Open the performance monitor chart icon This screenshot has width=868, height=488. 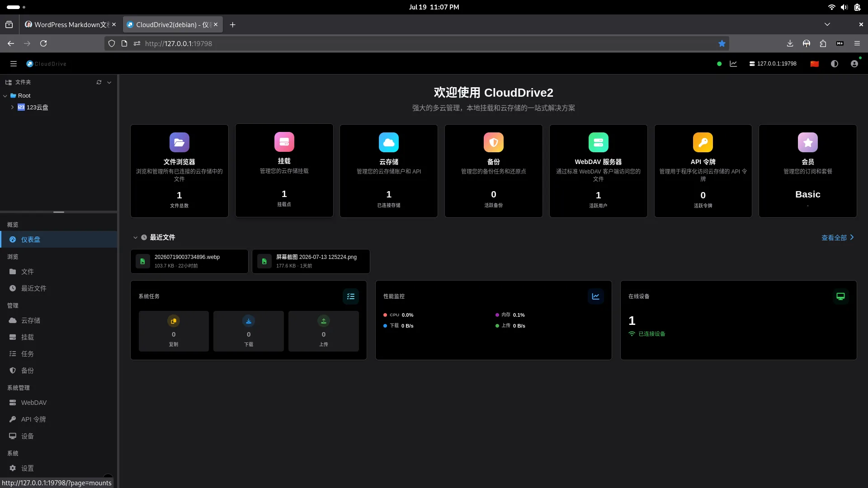(596, 296)
